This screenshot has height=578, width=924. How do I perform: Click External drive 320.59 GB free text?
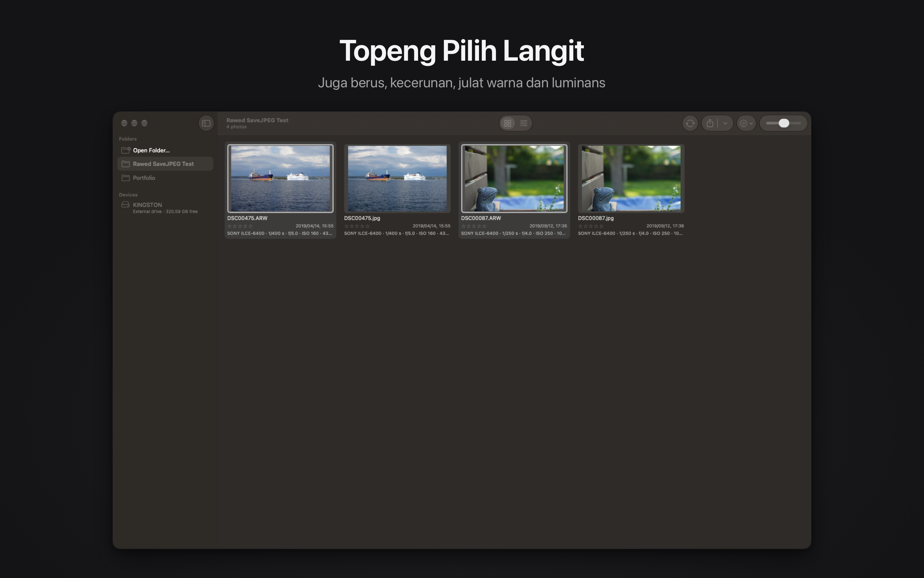(165, 211)
